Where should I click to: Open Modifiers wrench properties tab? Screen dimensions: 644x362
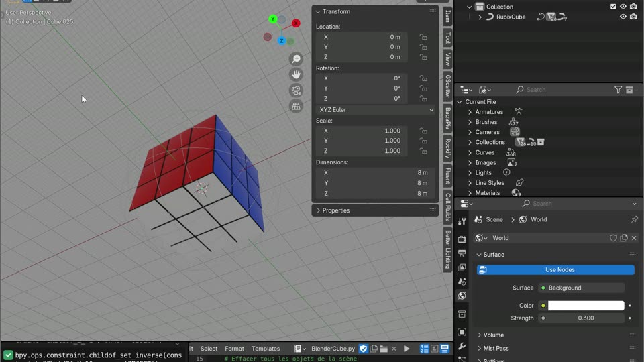462,346
